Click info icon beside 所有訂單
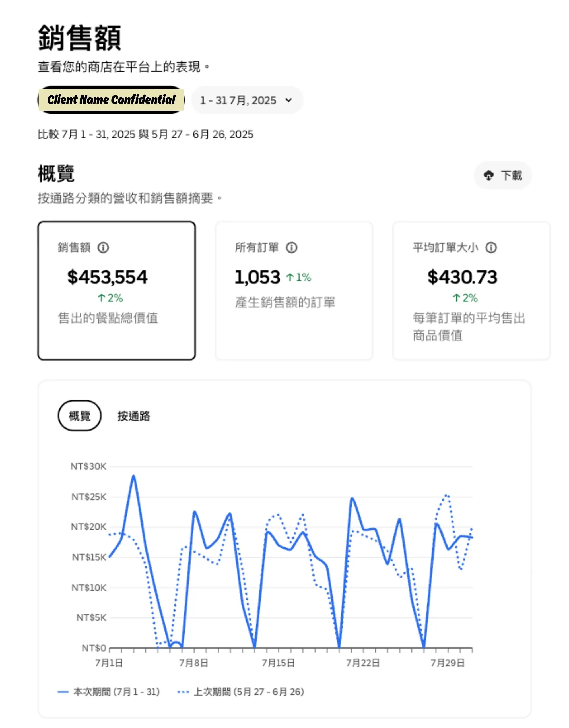569x728 pixels. pyautogui.click(x=292, y=248)
